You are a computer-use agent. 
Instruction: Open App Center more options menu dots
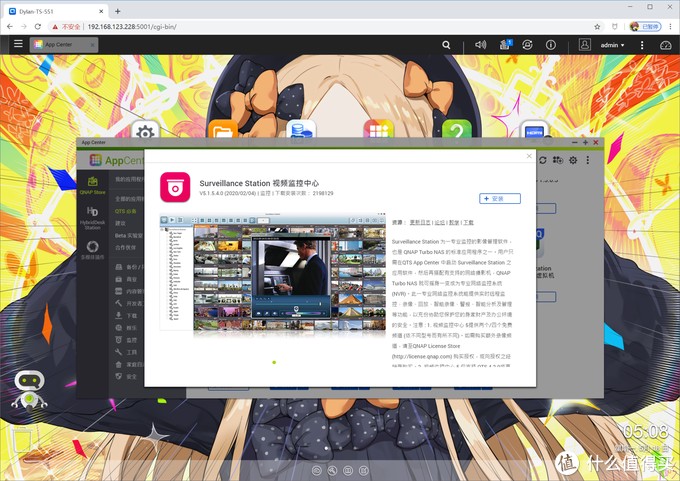pyautogui.click(x=588, y=160)
